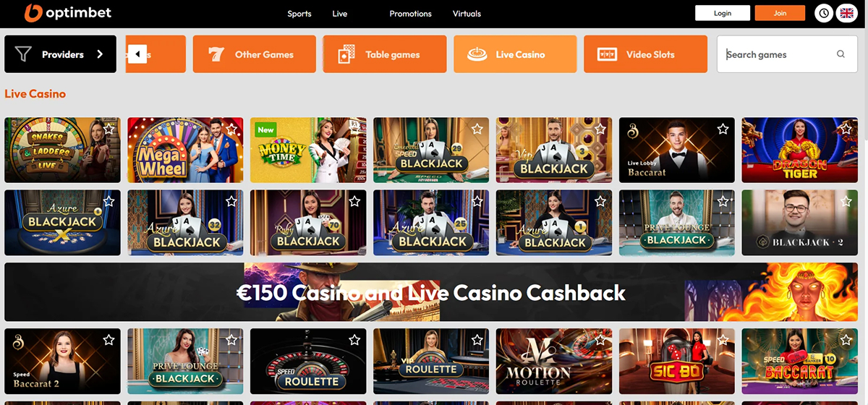Open the UK flag language selector
Viewport: 868px width, 405px height.
[846, 13]
